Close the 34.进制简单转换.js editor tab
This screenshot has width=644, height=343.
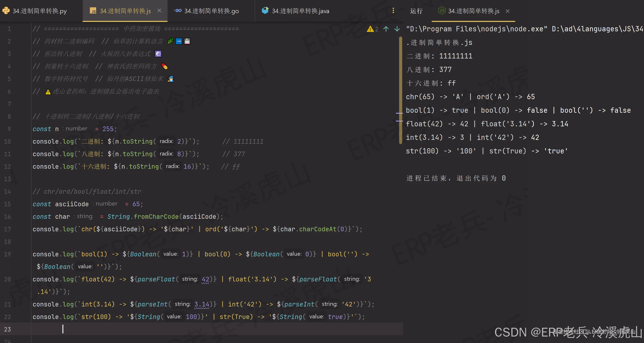[159, 10]
